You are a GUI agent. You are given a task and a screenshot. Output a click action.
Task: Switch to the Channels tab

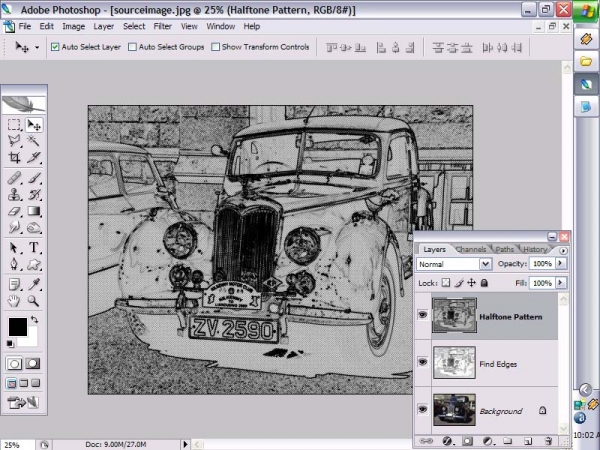471,249
